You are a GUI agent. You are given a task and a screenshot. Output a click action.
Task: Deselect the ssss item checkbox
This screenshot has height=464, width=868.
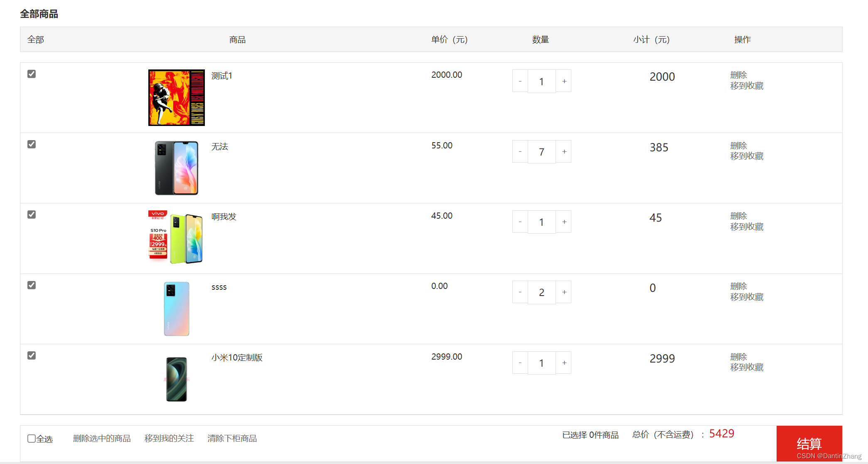point(32,285)
